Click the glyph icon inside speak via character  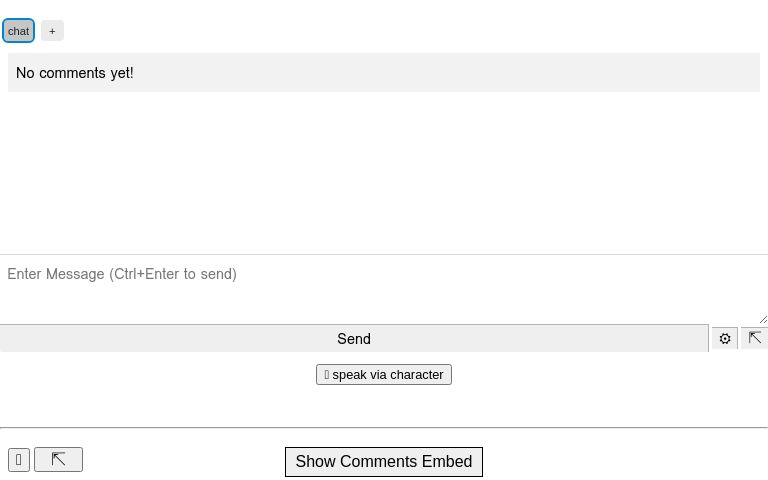tap(327, 375)
